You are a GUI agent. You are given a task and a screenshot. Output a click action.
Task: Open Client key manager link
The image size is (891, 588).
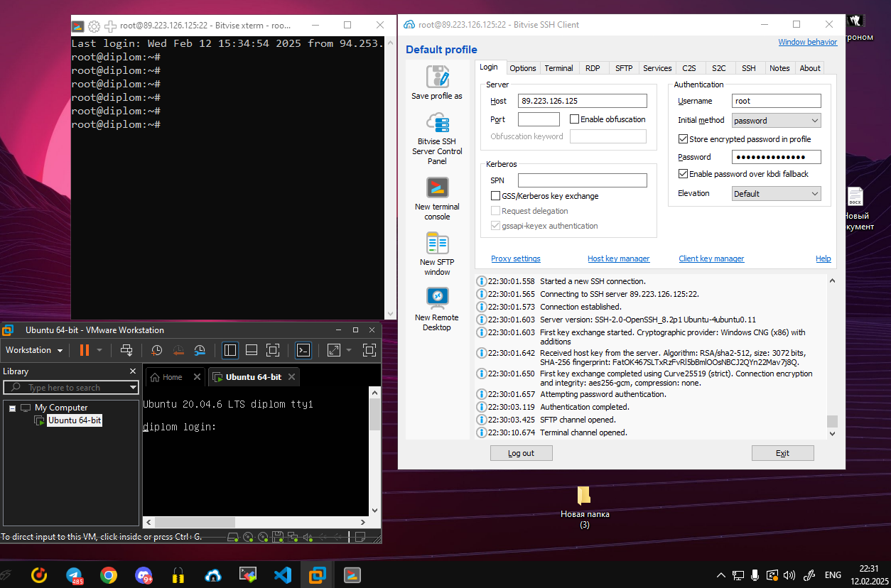(711, 258)
